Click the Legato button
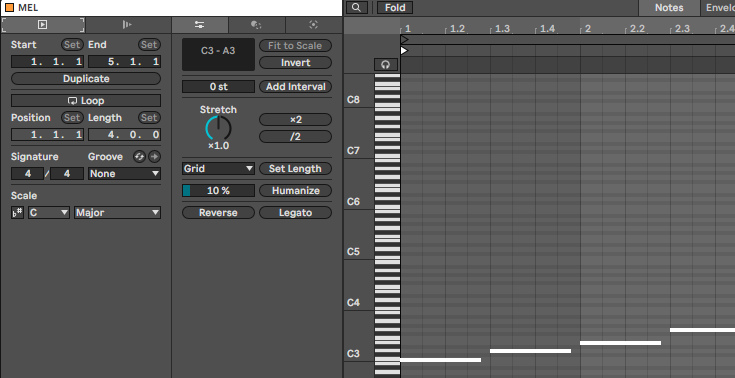This screenshot has height=378, width=735. pyautogui.click(x=295, y=212)
